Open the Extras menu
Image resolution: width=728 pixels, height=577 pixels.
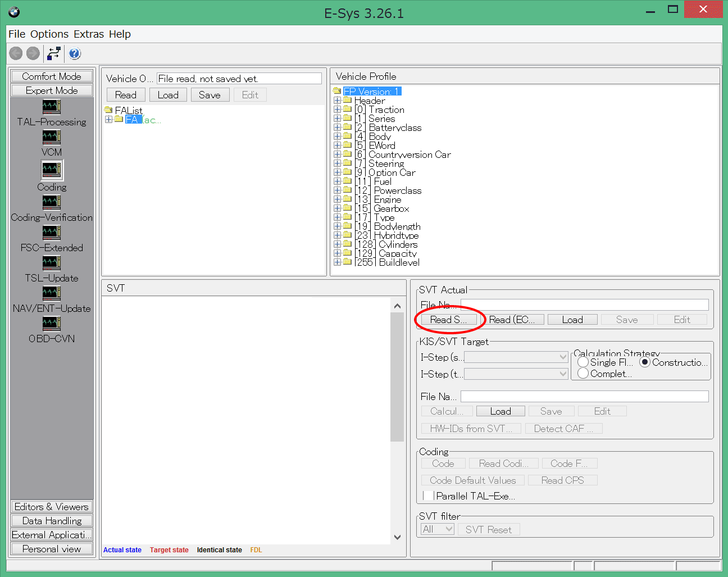click(89, 34)
